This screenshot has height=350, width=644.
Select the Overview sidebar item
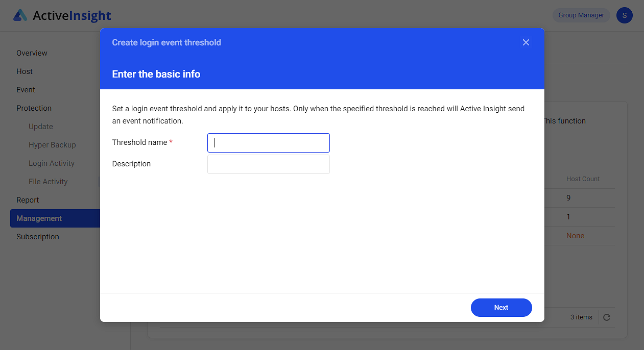[32, 53]
